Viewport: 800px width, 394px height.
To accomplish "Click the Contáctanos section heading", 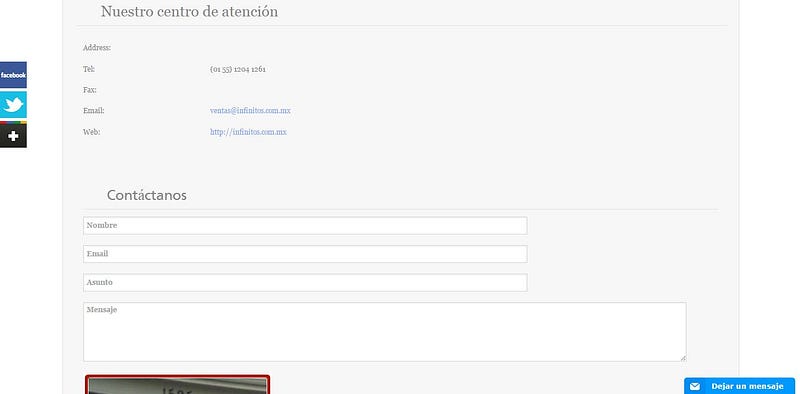I will click(x=146, y=195).
